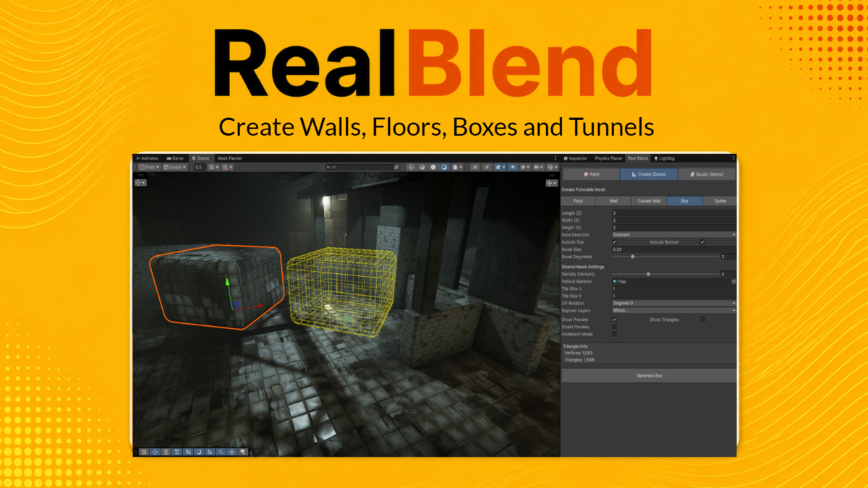
Task: Open Pivot handle position dropdown
Action: [x=149, y=167]
